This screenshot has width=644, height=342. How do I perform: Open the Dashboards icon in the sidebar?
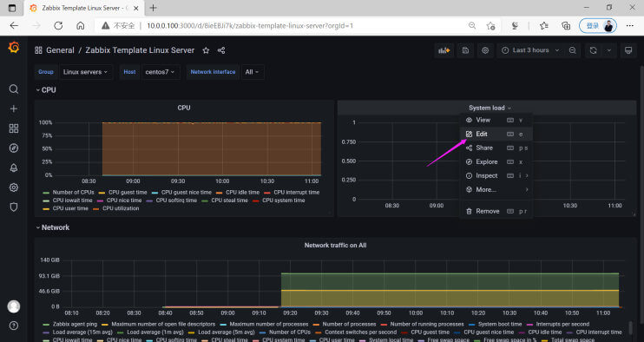14,128
